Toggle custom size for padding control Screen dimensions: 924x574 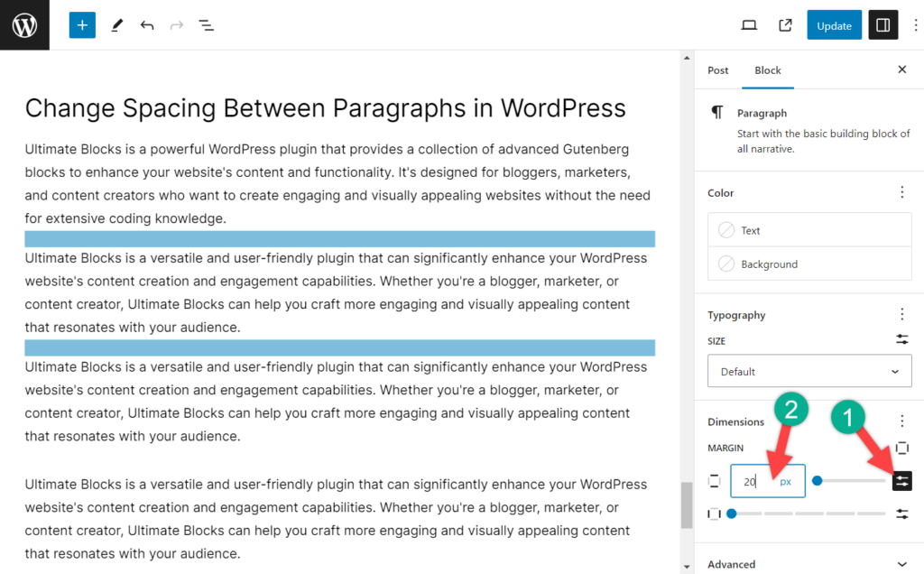(901, 514)
